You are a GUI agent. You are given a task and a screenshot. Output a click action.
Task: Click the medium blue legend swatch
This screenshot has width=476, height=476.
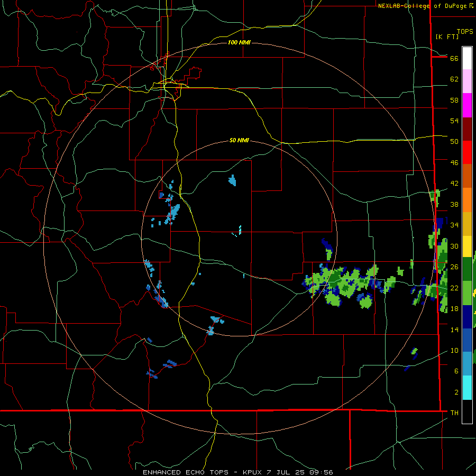tap(467, 341)
